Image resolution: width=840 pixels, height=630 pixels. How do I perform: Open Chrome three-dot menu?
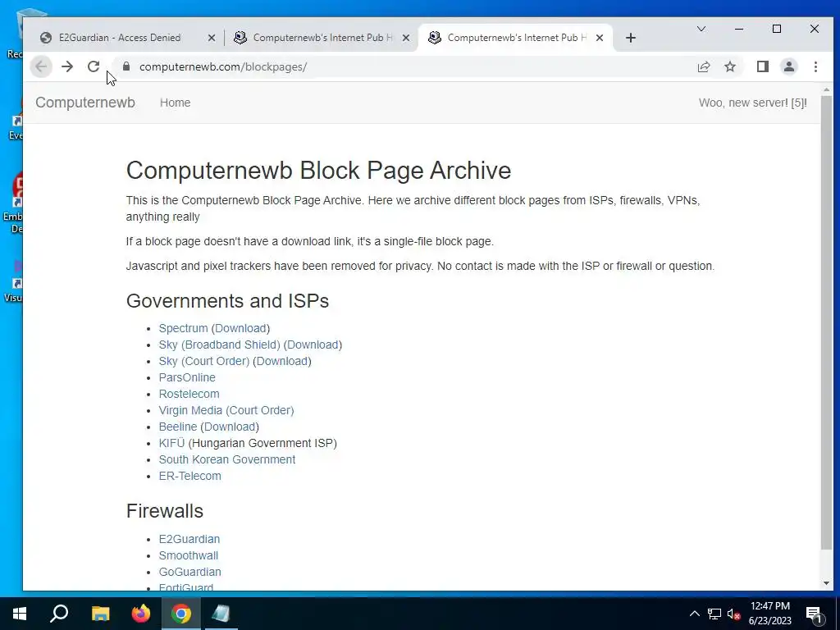coord(815,67)
